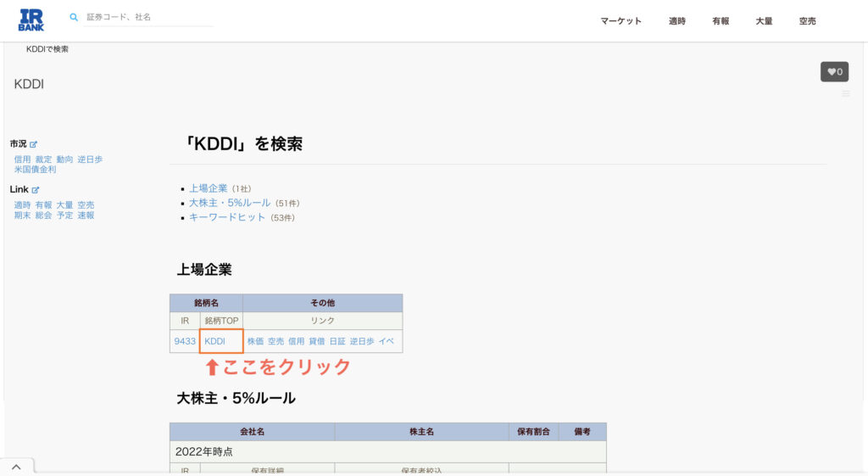The image size is (868, 476).
Task: Open 逆日歩 under the 市況 sidebar section
Action: pos(90,160)
